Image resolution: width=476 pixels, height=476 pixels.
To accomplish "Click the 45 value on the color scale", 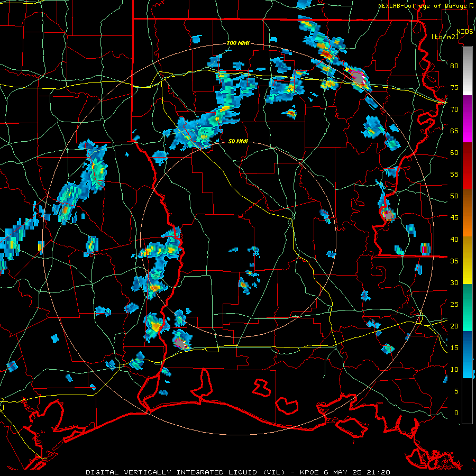I will 454,218.
